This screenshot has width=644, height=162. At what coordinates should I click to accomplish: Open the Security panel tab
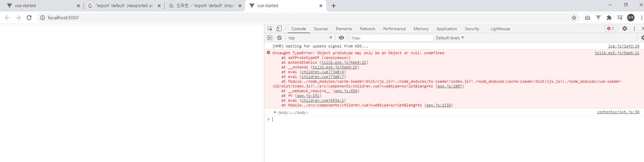tap(472, 29)
